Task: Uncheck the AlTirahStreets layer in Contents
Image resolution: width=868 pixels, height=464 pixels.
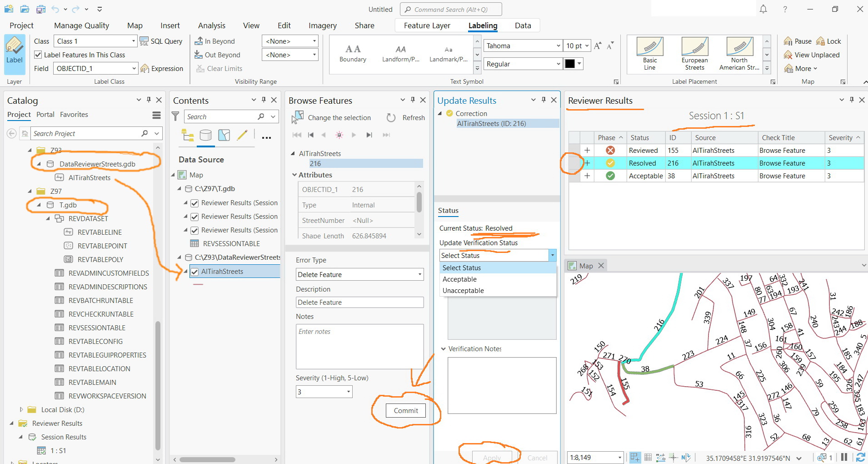Action: click(195, 271)
